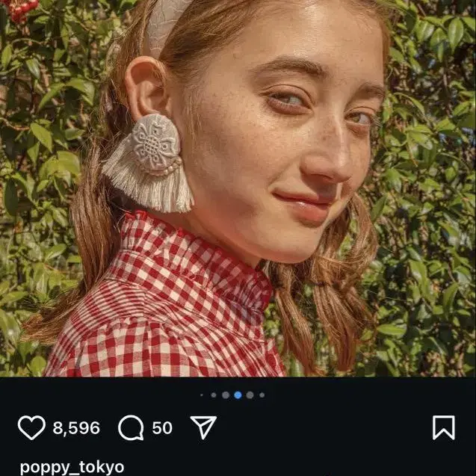This screenshot has width=476, height=476.
Task: Jump to the carousel dot just left of the blue dot
Action: (x=226, y=395)
